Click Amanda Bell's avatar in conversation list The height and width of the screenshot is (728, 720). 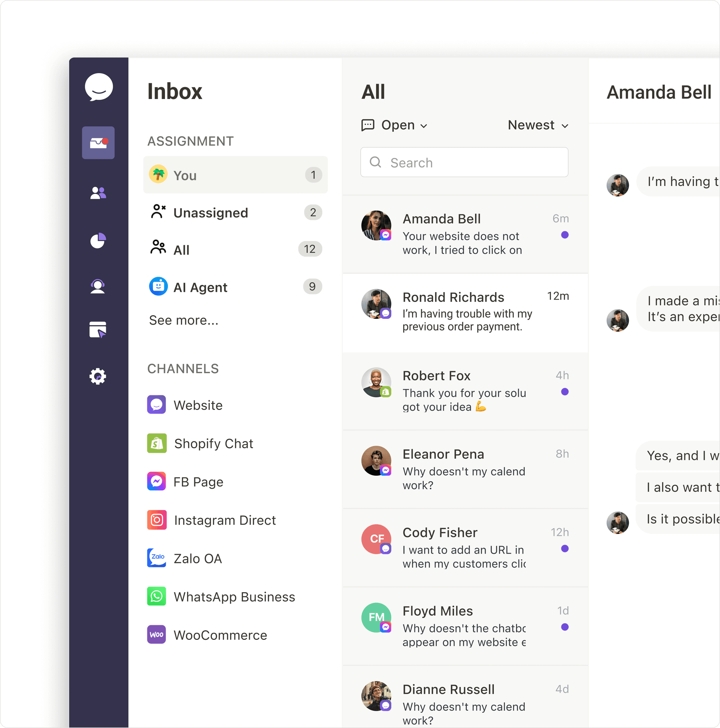pyautogui.click(x=376, y=225)
